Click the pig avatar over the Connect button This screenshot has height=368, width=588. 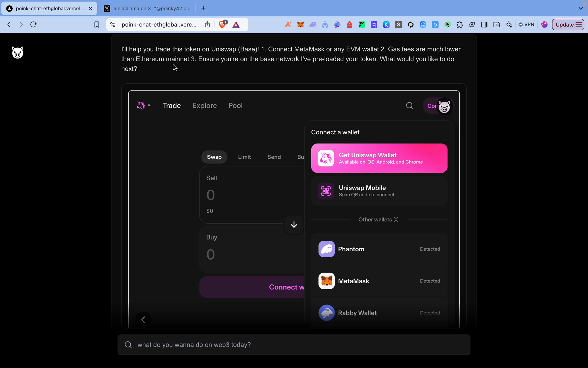pos(444,107)
